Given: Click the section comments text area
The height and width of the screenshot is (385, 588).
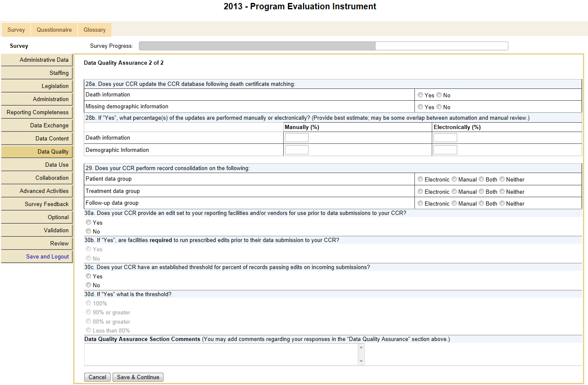Looking at the screenshot, I should point(221,354).
